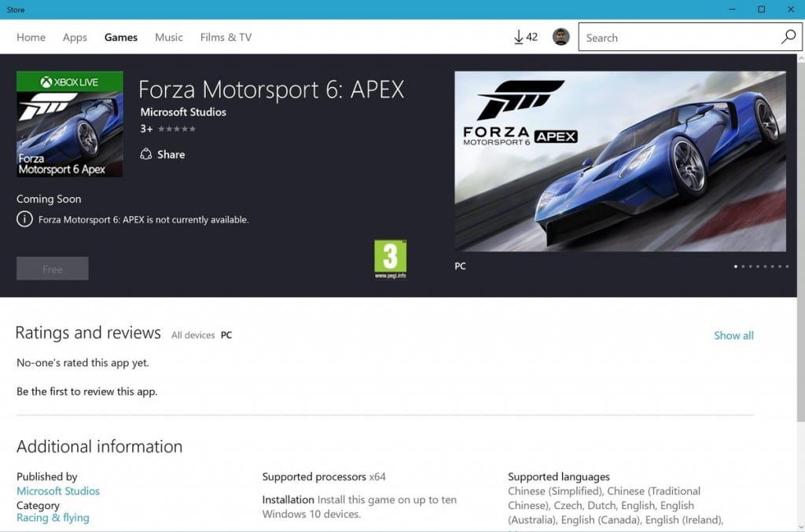Click the search magnifier icon
The width and height of the screenshot is (805, 532).
(x=788, y=36)
